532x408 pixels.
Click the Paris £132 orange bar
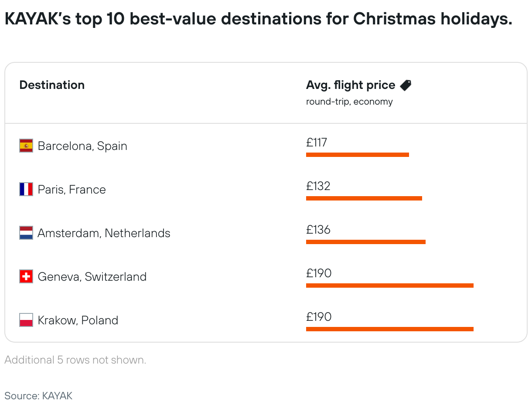click(x=364, y=198)
